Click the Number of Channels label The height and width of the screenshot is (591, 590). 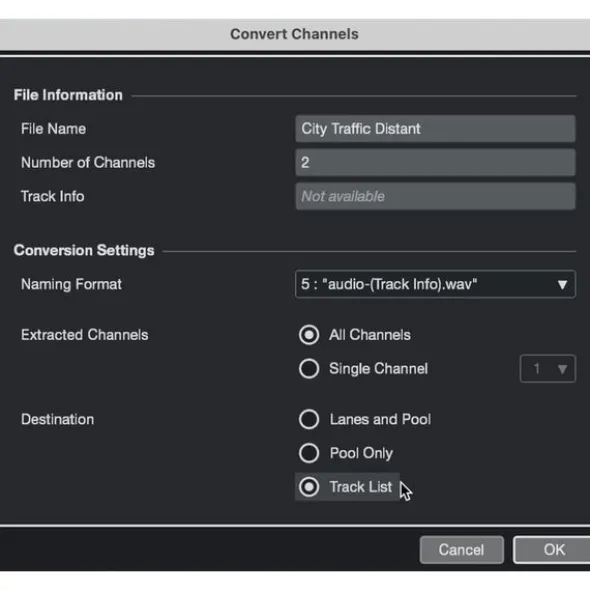(x=88, y=162)
